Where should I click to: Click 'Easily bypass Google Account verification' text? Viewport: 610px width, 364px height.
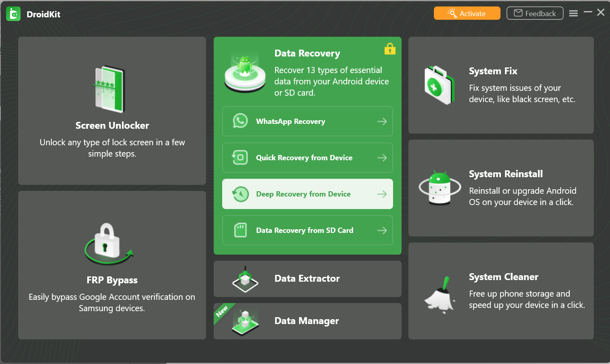click(x=112, y=303)
